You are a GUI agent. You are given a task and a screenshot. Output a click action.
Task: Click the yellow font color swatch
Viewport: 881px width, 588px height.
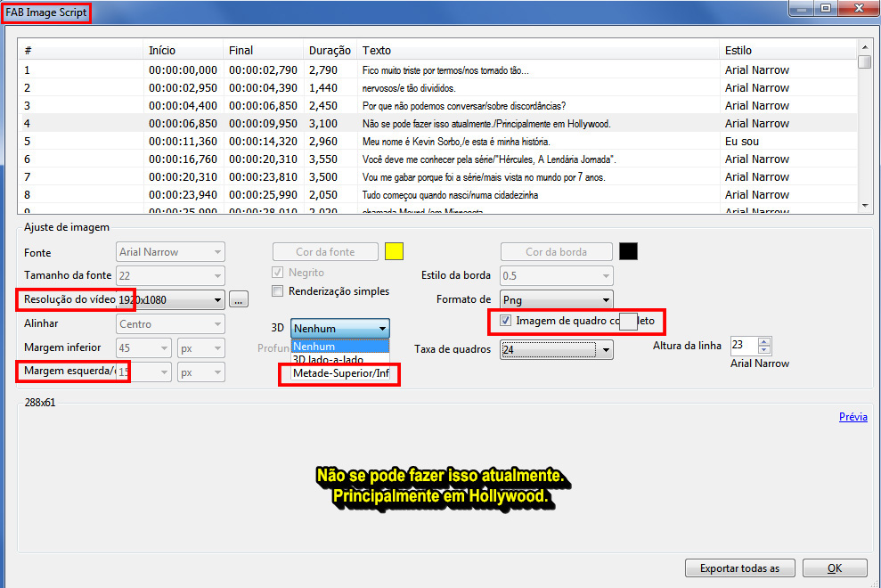394,251
